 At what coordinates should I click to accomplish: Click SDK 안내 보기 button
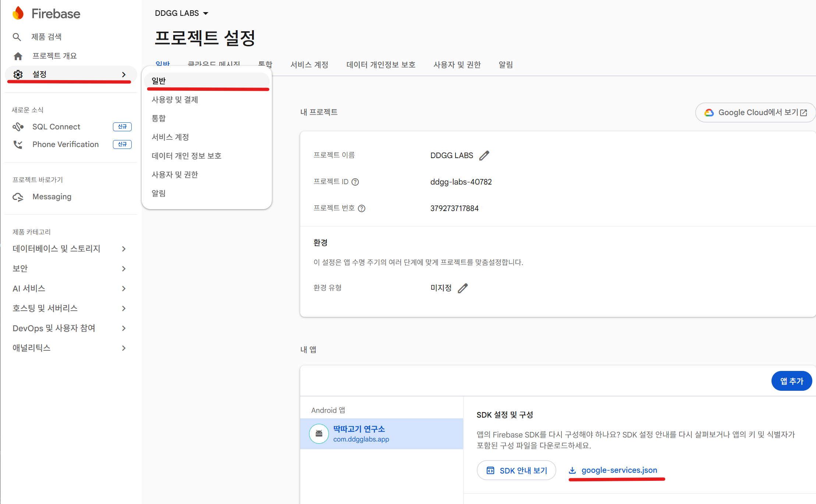tap(517, 471)
